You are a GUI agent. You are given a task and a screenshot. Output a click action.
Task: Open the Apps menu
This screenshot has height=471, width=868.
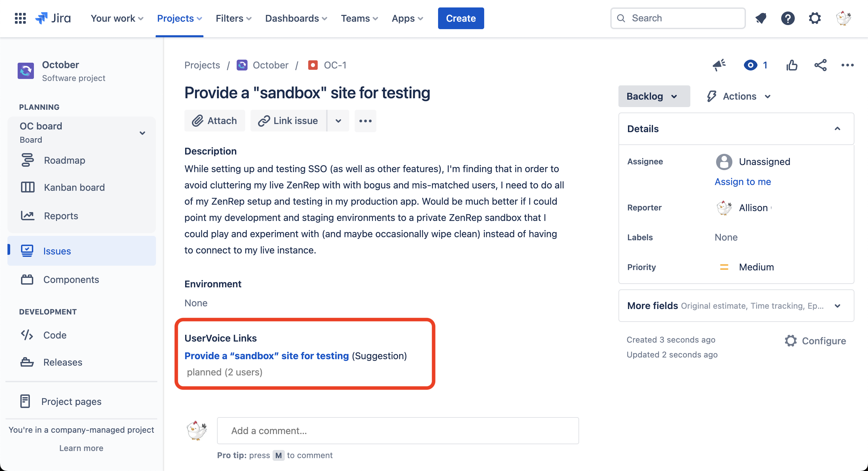click(408, 18)
